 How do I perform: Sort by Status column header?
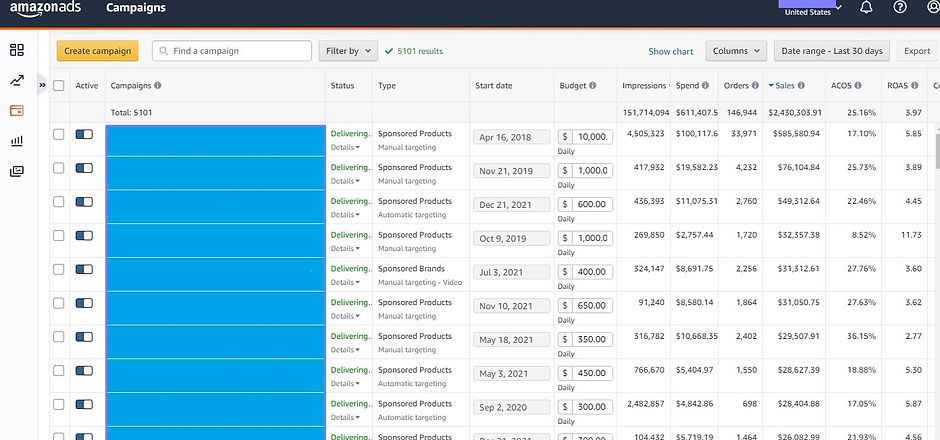342,86
